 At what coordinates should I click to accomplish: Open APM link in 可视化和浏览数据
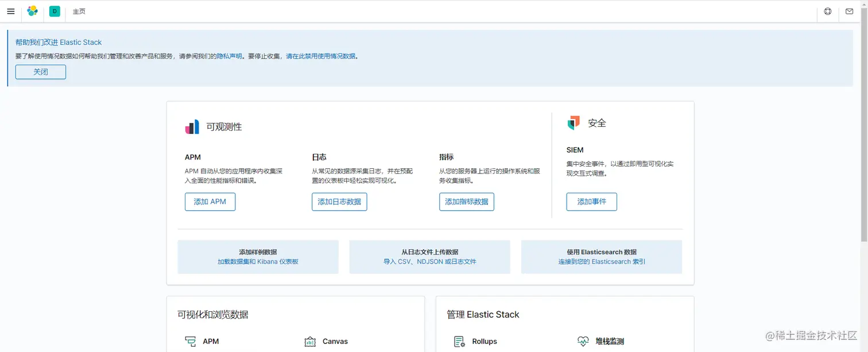211,341
